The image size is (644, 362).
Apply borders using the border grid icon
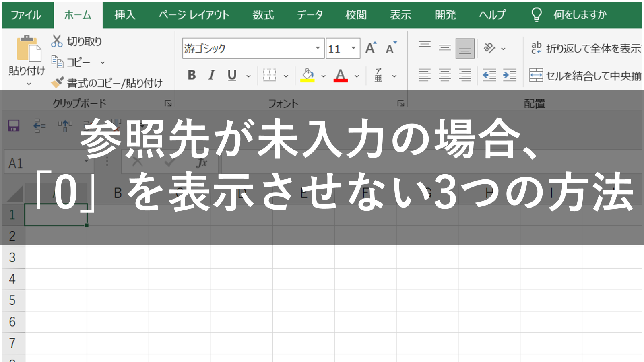tap(269, 75)
